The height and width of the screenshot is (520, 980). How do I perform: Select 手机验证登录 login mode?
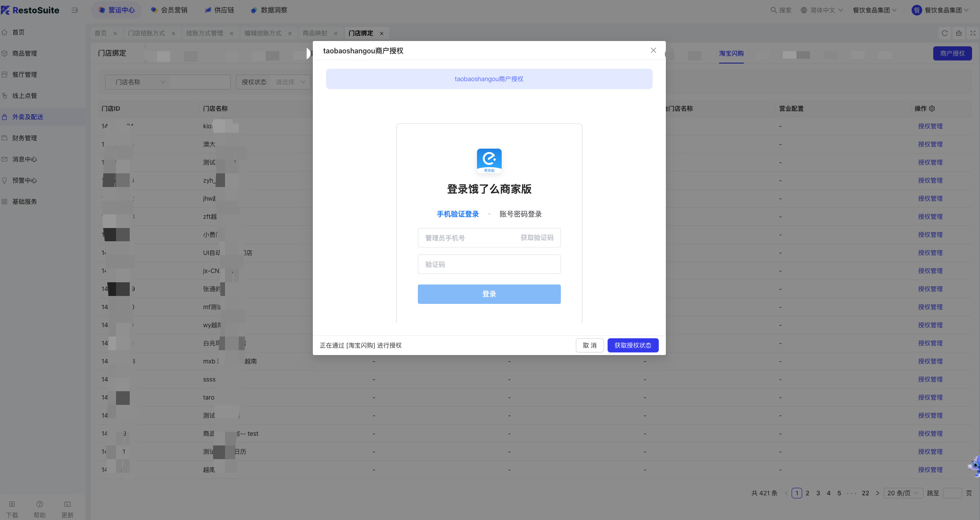click(458, 214)
